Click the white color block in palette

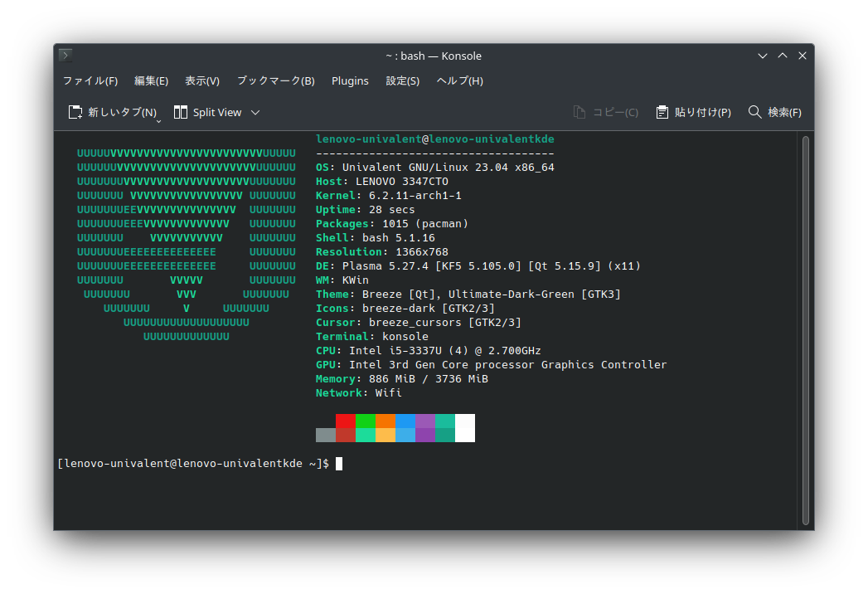pyautogui.click(x=465, y=428)
